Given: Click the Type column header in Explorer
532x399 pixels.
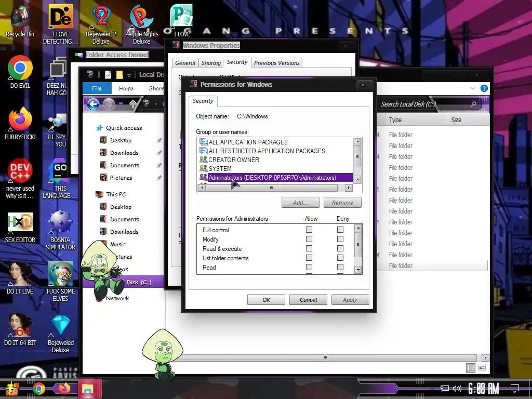Looking at the screenshot, I should coord(416,120).
